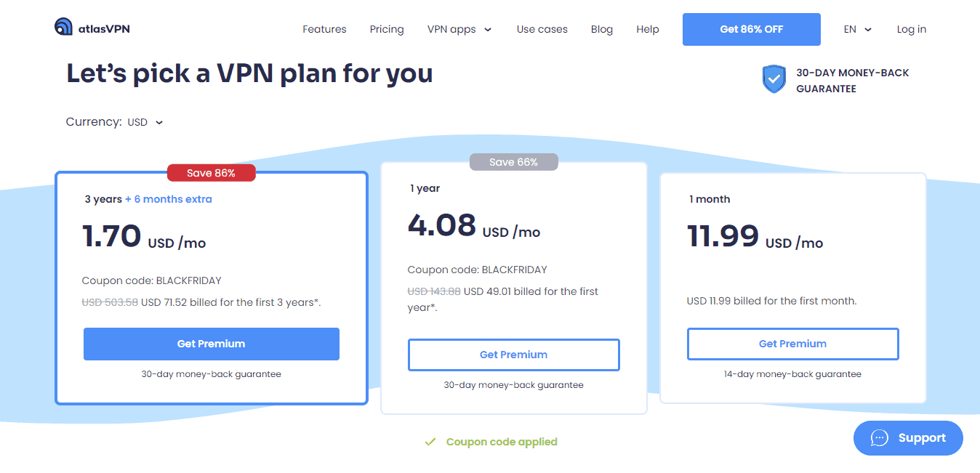Expand the VPN apps dropdown menu

[x=459, y=30]
